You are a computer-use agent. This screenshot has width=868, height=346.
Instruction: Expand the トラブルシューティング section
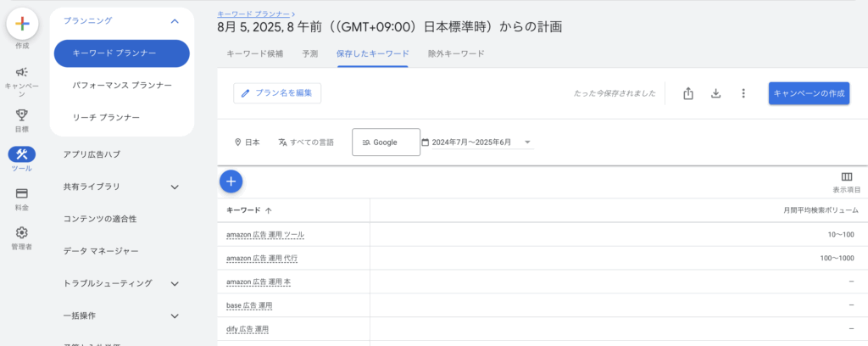(x=175, y=283)
